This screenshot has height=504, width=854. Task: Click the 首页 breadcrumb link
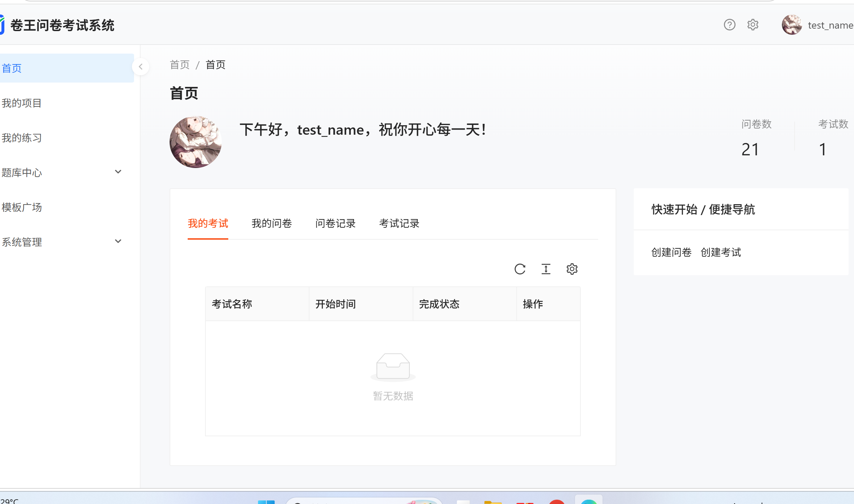180,65
